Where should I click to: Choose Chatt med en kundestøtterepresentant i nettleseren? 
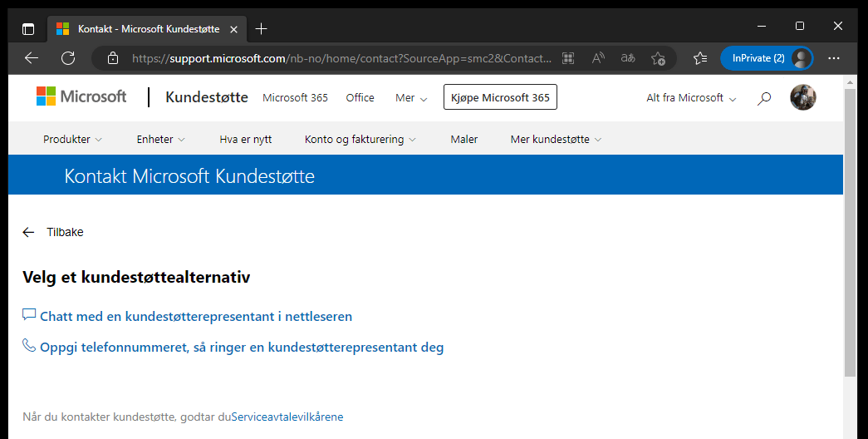pos(196,317)
